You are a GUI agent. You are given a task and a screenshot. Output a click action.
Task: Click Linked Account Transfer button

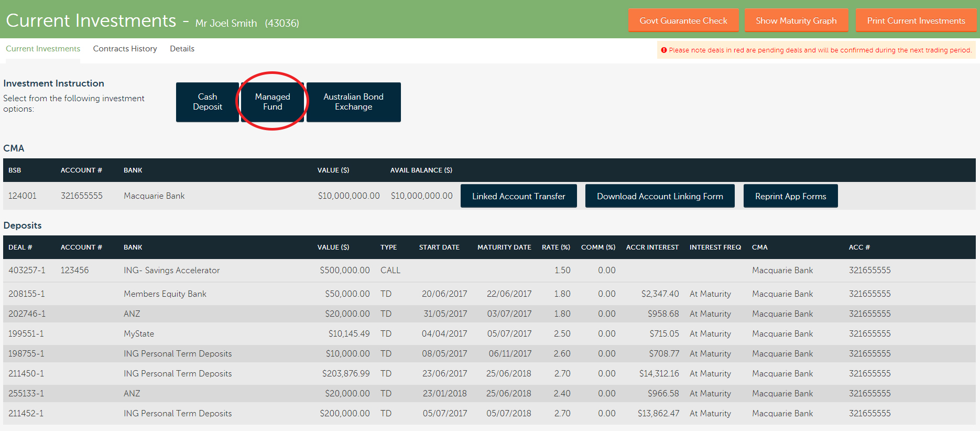[519, 196]
